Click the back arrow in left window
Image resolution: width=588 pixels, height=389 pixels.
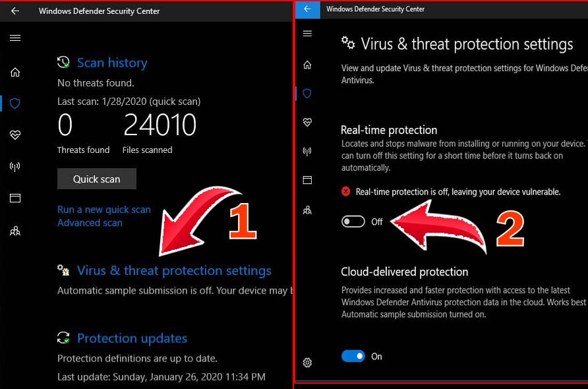pyautogui.click(x=15, y=11)
